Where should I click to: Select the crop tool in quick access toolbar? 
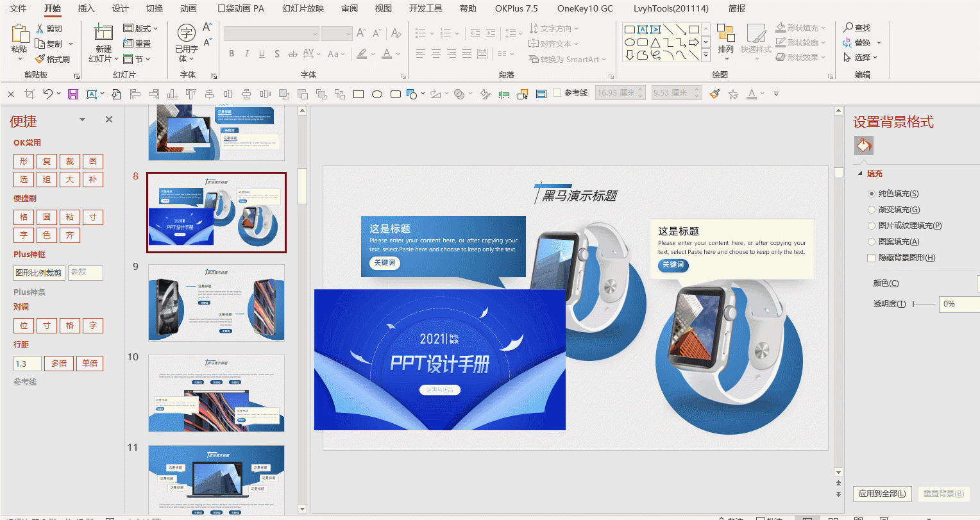click(30, 94)
